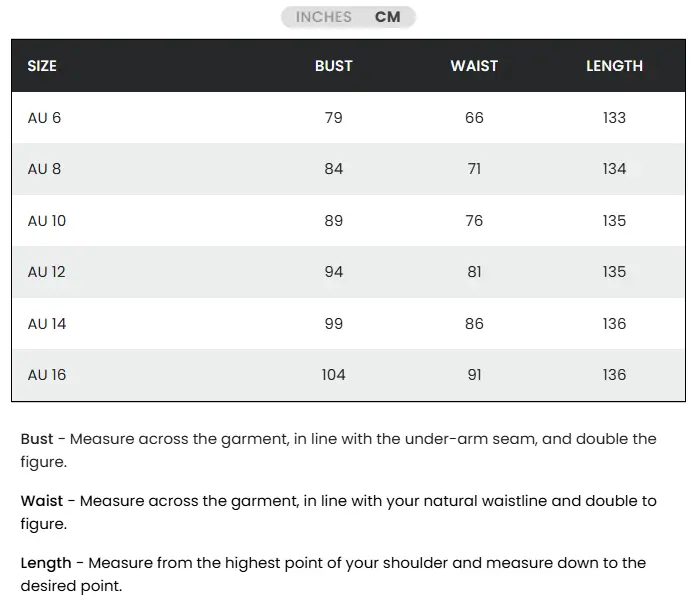Click the AU 16 bust value 104
This screenshot has width=697, height=599.
[x=333, y=375]
